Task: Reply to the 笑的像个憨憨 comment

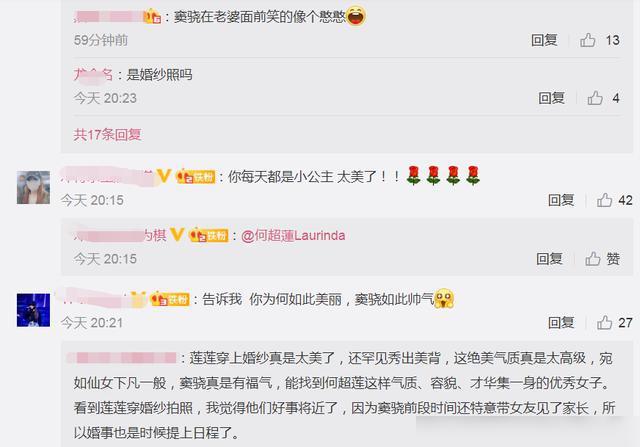Action: tap(544, 40)
